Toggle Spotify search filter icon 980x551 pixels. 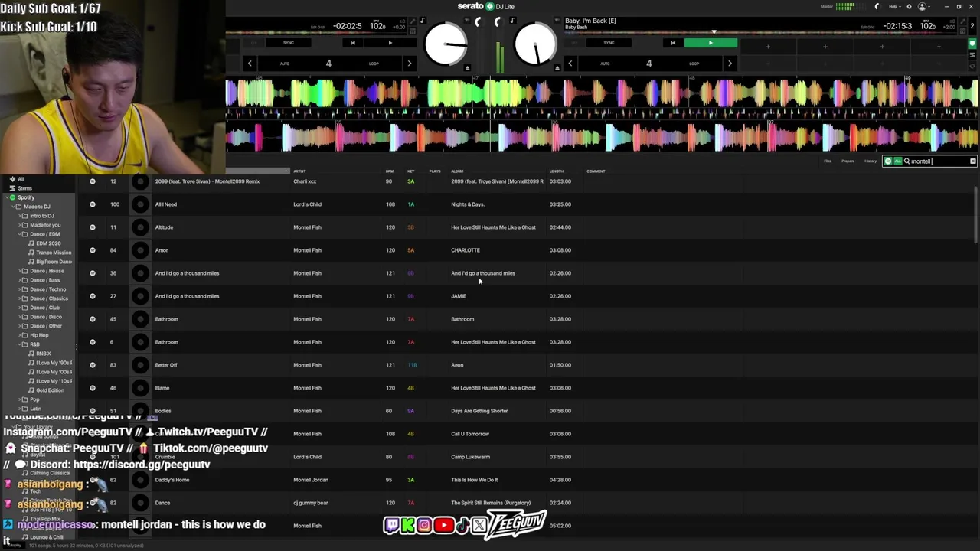pyautogui.click(x=888, y=161)
